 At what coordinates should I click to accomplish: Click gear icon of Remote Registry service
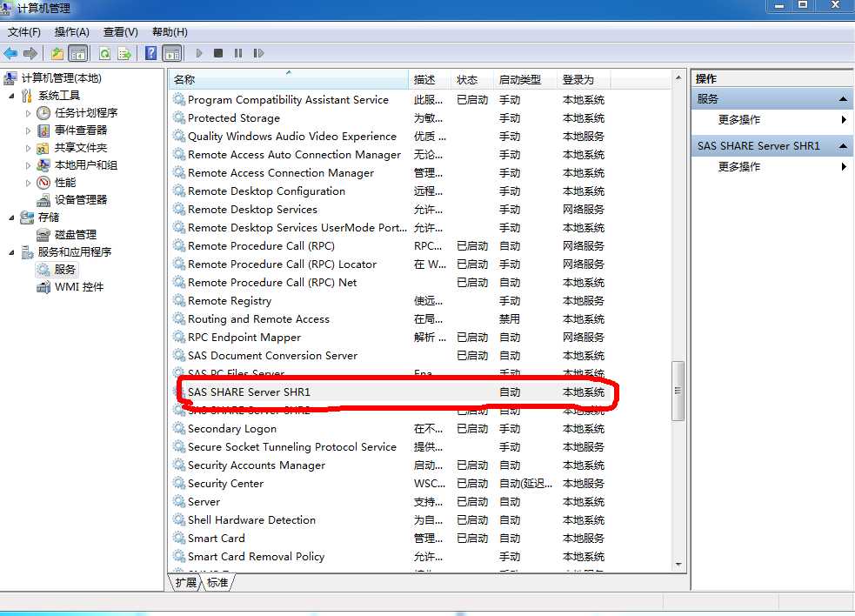(x=179, y=301)
